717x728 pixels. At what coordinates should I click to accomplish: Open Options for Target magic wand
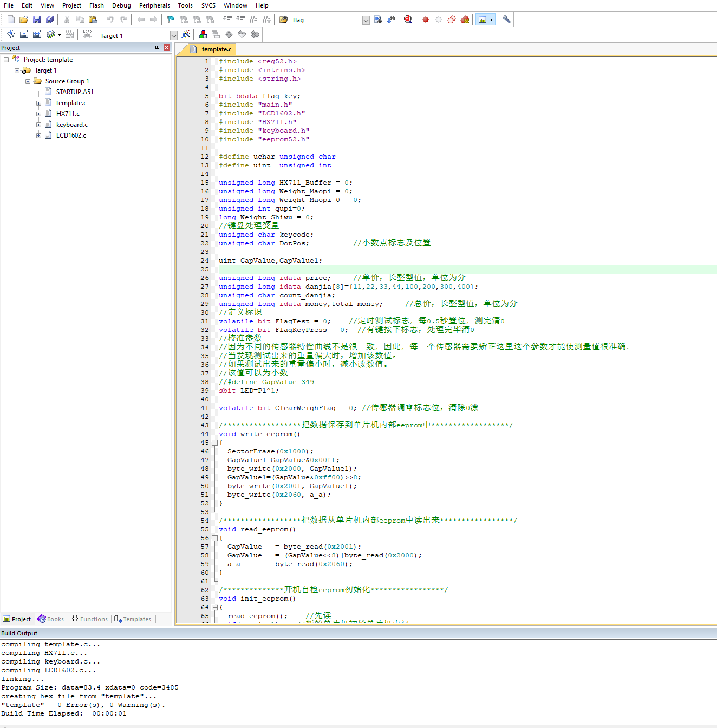tap(186, 35)
